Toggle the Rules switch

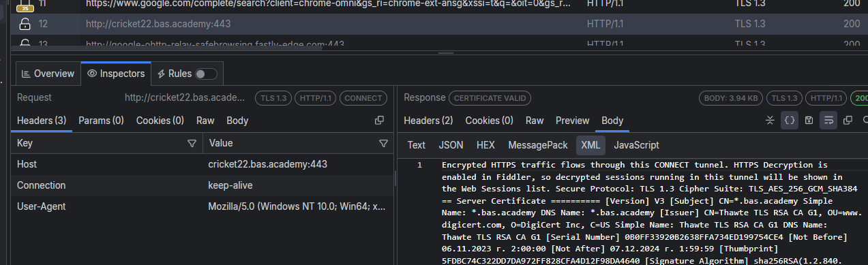[x=206, y=74]
